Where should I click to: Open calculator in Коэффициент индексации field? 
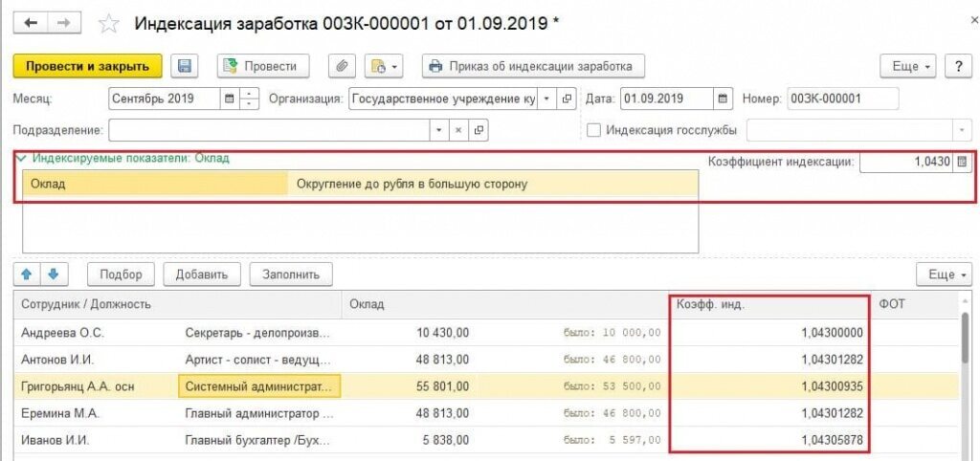click(962, 162)
